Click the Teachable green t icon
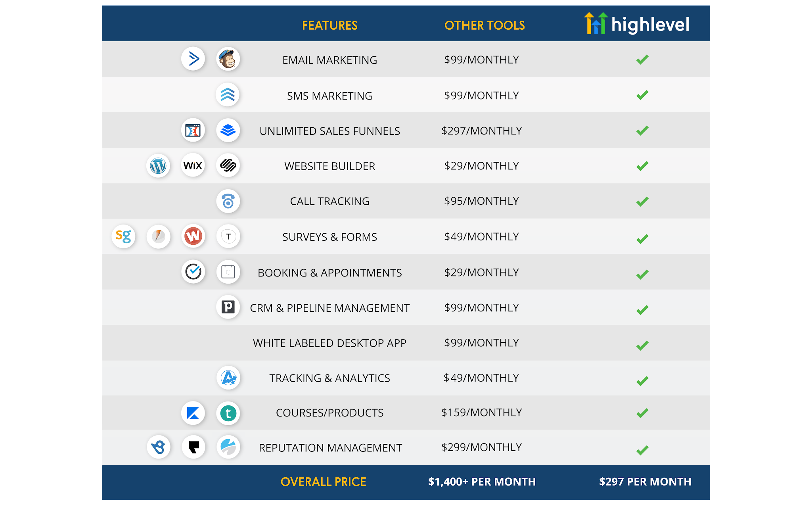812x505 pixels. [x=228, y=413]
